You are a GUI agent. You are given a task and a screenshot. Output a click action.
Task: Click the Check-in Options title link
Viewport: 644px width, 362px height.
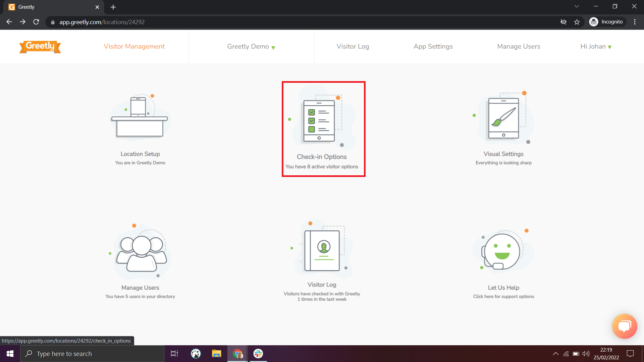pos(322,157)
